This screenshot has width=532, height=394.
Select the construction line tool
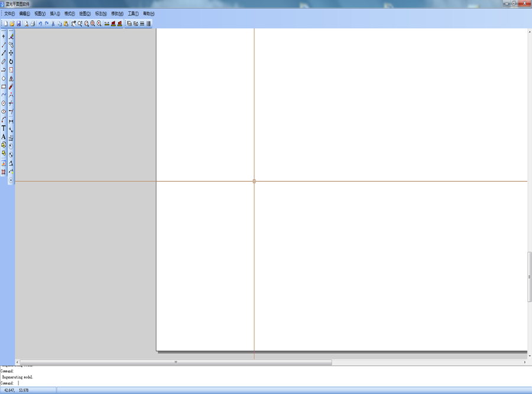coord(4,53)
